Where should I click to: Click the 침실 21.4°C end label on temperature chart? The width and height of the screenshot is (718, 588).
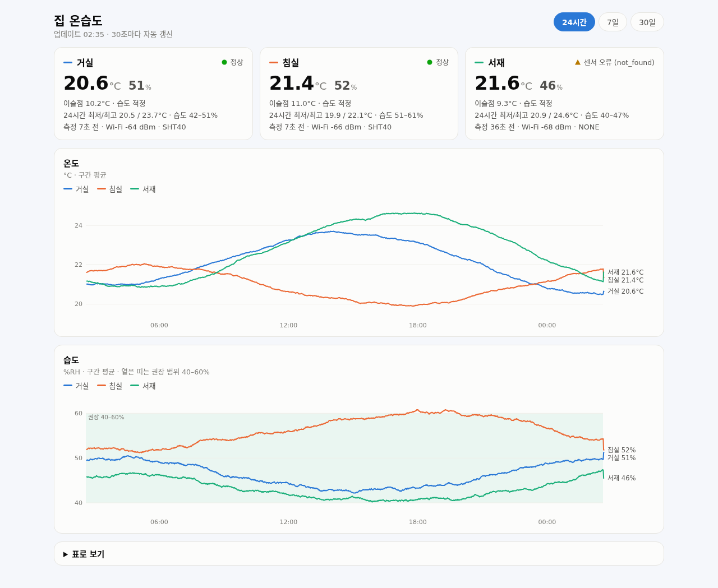point(625,280)
